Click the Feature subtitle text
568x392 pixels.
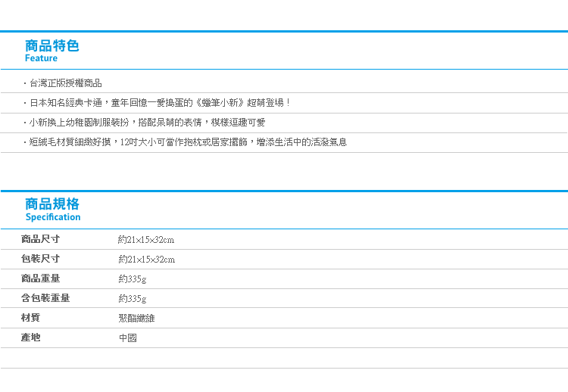pos(41,58)
